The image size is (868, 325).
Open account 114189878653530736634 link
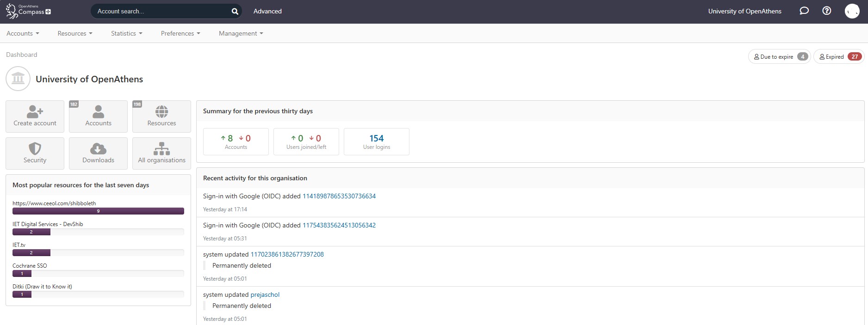[339, 196]
